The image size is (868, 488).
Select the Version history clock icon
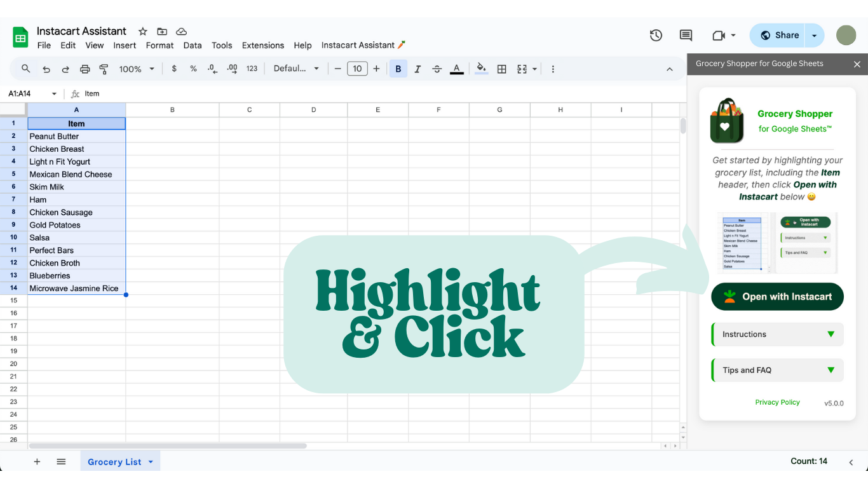[x=656, y=35]
